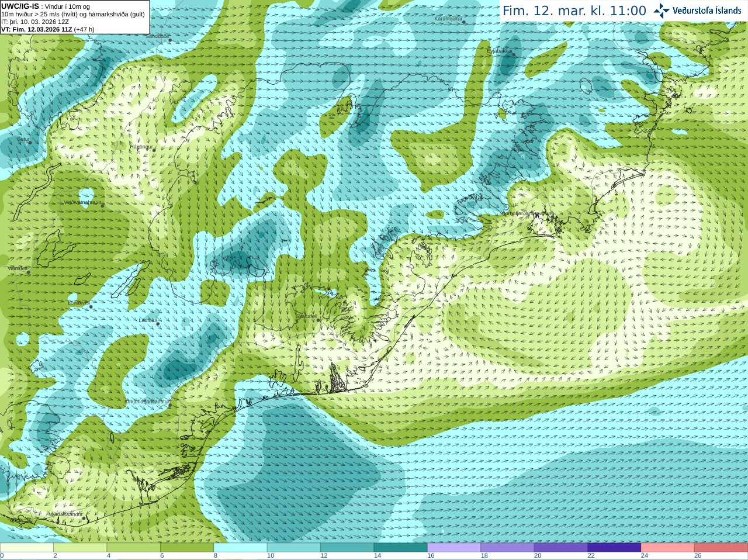Click the Veiðivatnahraun station label
This screenshot has width=748, height=560.
83,202
